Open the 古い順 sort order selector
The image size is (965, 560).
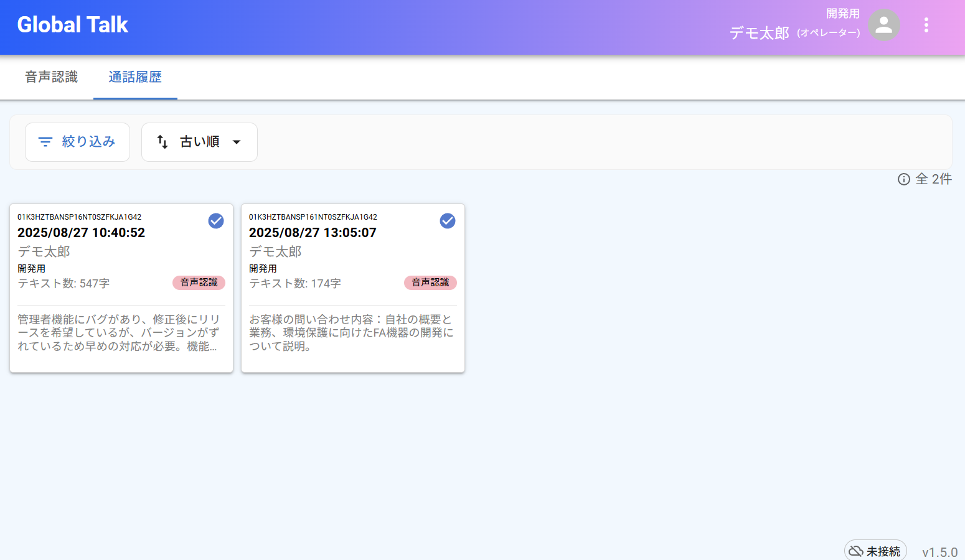point(199,142)
